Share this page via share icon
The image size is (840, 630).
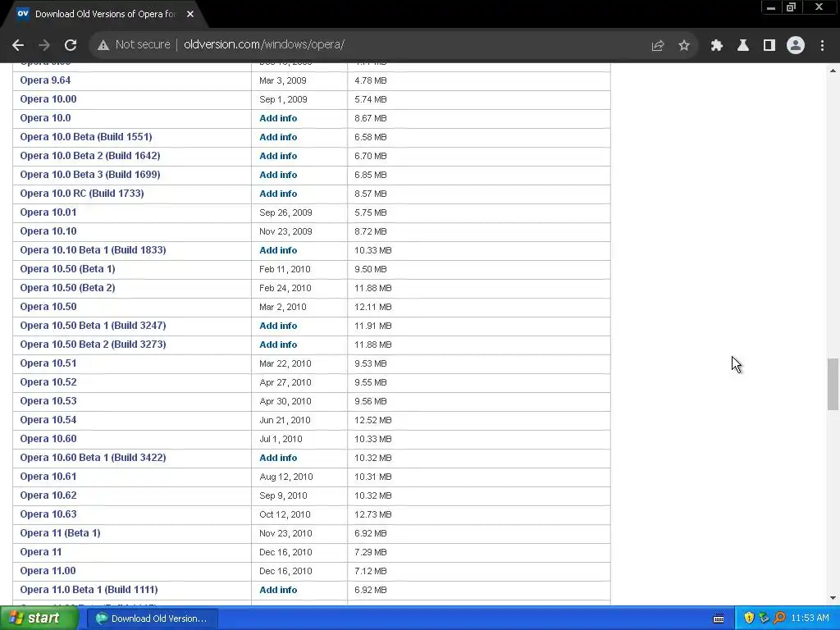[x=658, y=46]
